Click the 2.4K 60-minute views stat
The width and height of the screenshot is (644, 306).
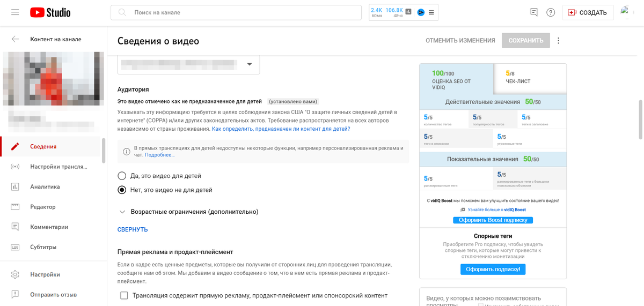click(377, 12)
